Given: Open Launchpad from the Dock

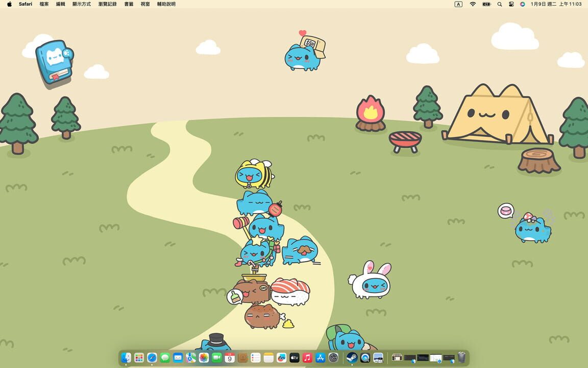Looking at the screenshot, I should (x=138, y=358).
